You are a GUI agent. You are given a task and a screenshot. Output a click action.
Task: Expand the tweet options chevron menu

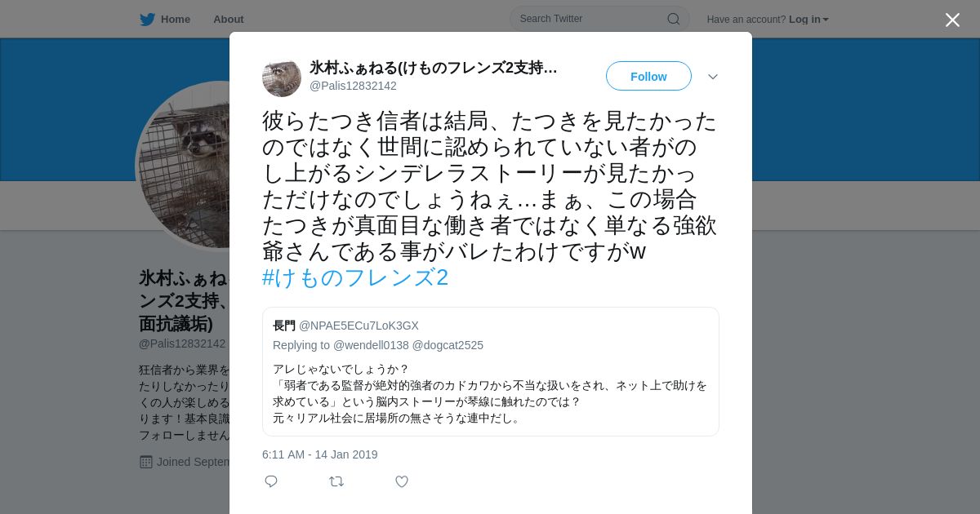click(713, 77)
